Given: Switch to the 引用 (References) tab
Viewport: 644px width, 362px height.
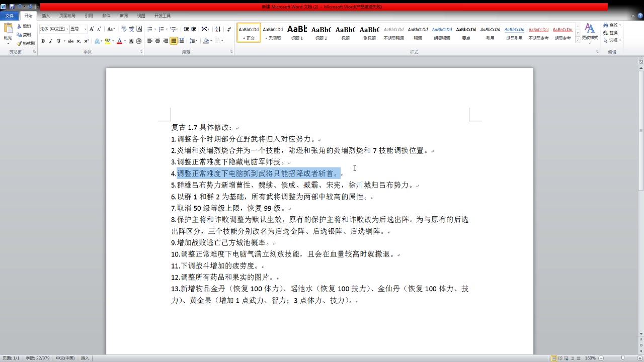Looking at the screenshot, I should pyautogui.click(x=89, y=16).
